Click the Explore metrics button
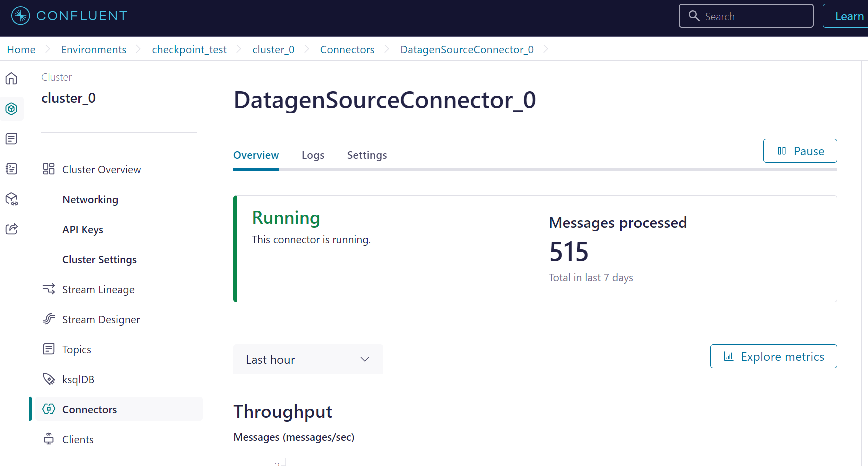The image size is (868, 466). [774, 356]
